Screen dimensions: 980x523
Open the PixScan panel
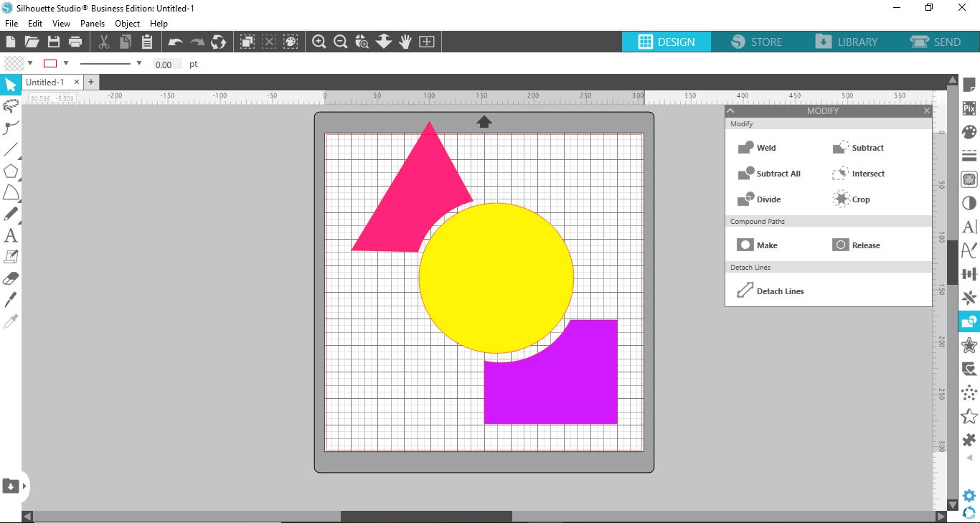(969, 108)
